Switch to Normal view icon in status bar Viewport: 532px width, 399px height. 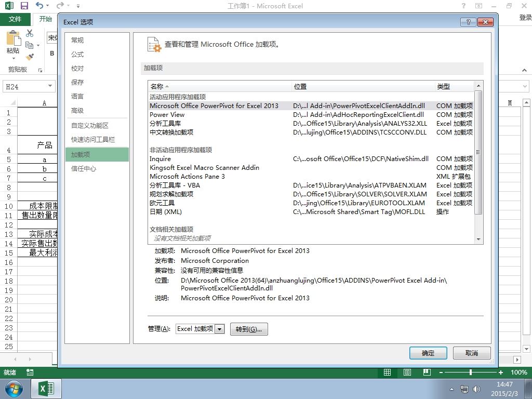coord(387,372)
